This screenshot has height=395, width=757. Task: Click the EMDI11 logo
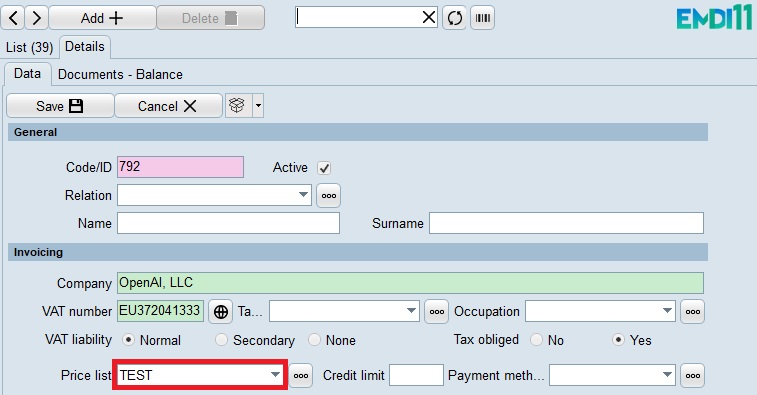pyautogui.click(x=714, y=18)
